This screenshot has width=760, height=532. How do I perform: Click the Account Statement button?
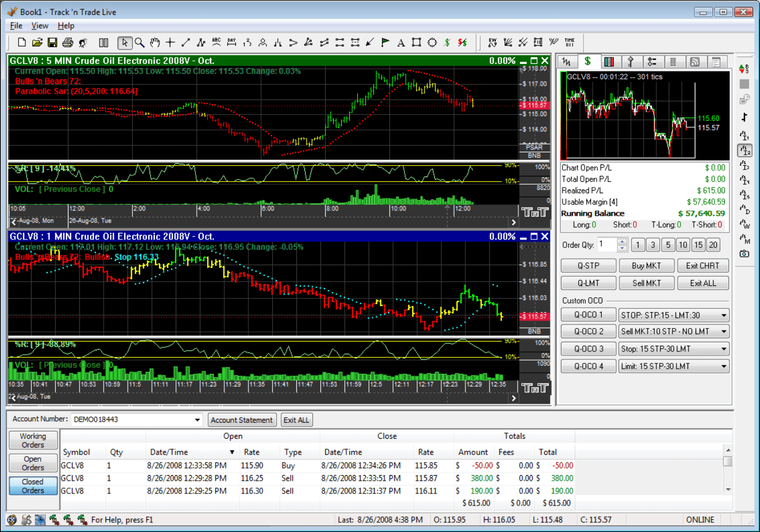point(242,420)
